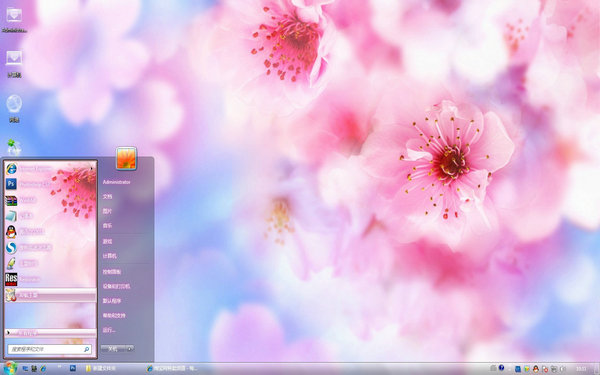
Task: Open the paintbrush program entry in Start menu
Action: (50, 263)
